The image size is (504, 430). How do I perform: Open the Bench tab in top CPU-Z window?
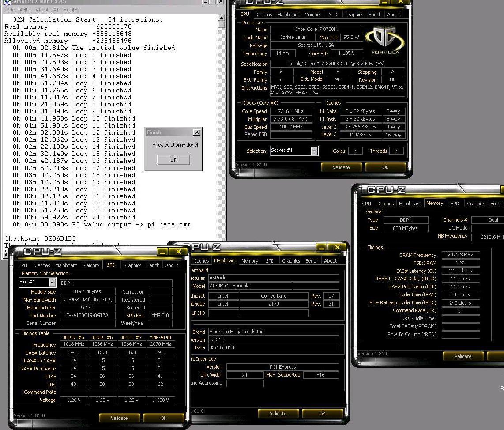pos(375,15)
